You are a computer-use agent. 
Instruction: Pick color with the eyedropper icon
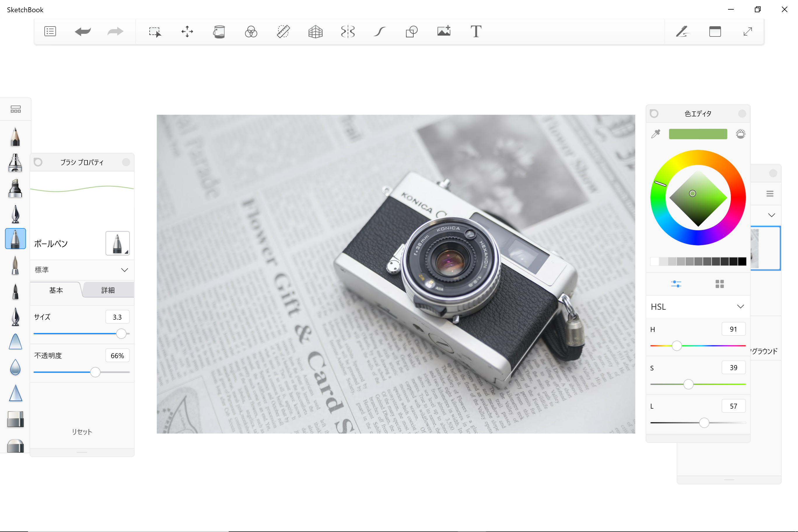coord(656,134)
